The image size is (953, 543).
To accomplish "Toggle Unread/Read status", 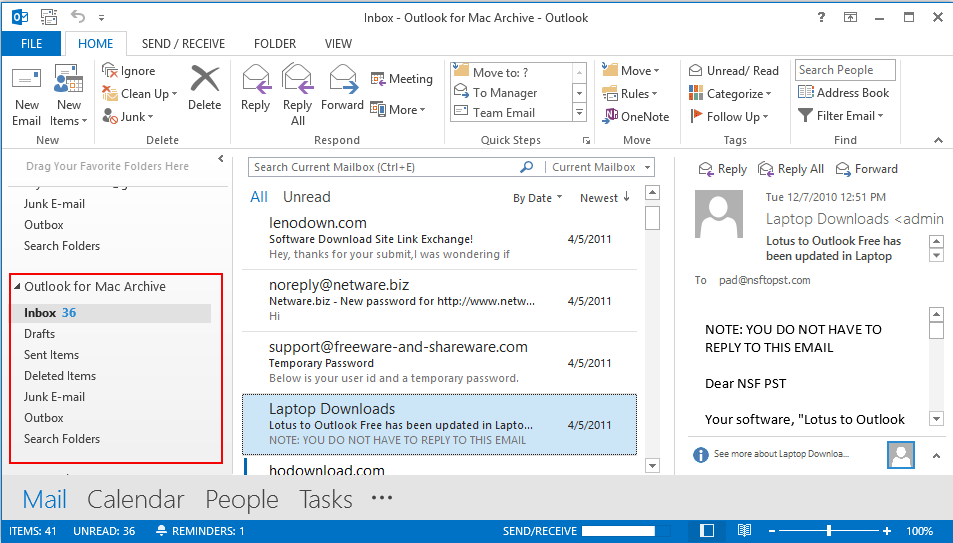I will [734, 71].
